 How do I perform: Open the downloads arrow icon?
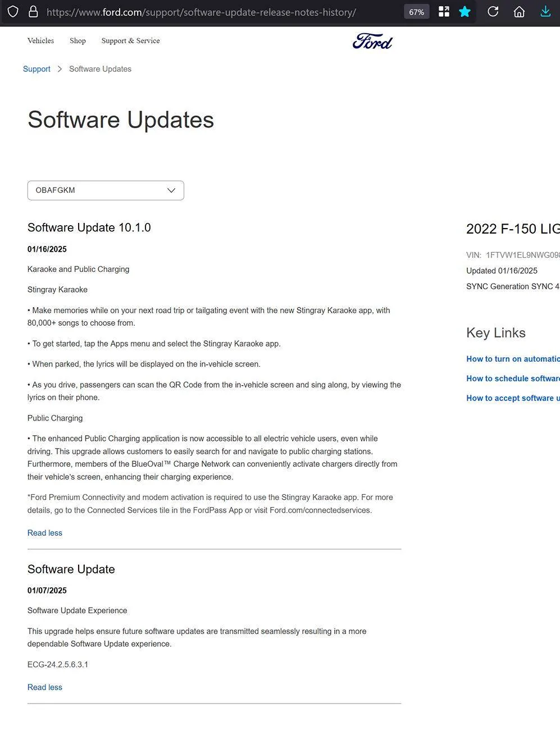click(545, 12)
